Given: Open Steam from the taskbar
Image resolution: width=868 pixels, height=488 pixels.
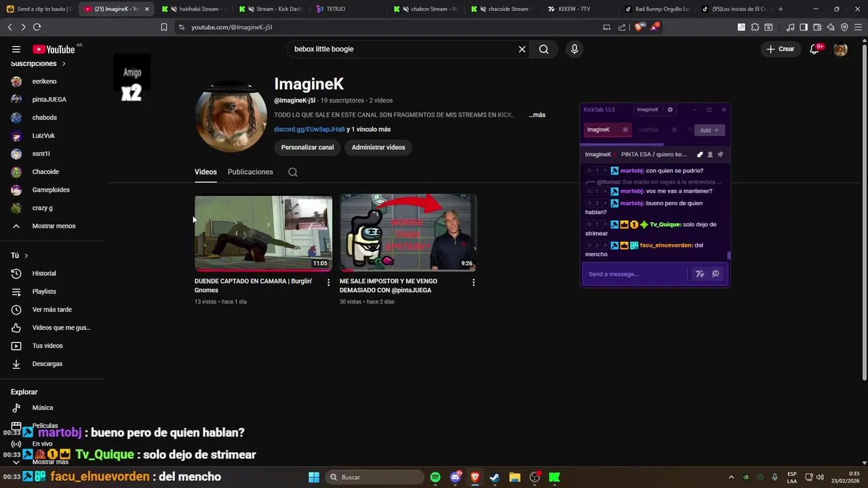Looking at the screenshot, I should [494, 477].
